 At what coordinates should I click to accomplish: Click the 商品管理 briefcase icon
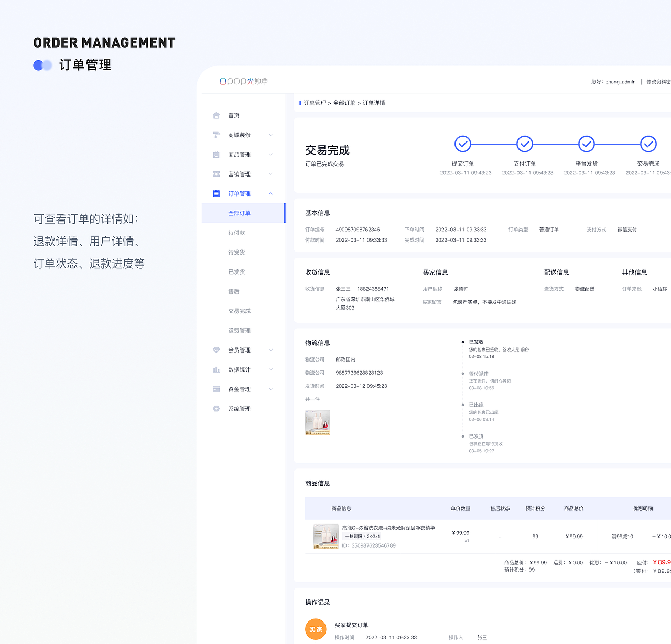[216, 154]
